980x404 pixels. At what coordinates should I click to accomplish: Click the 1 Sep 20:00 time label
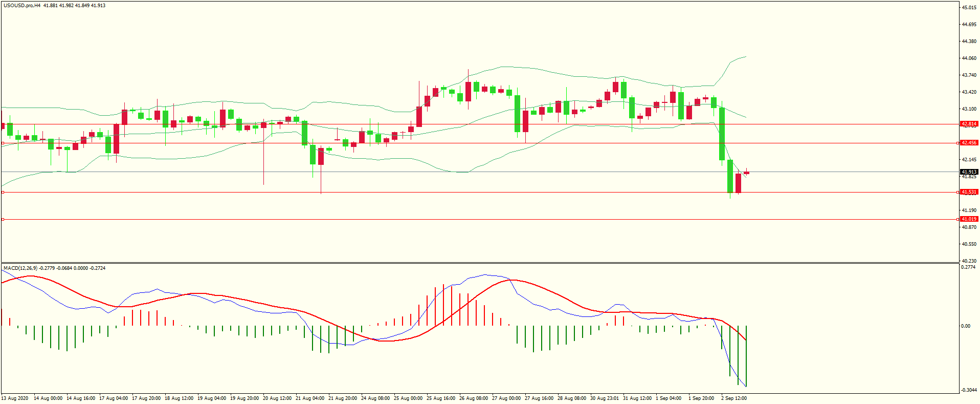click(x=701, y=398)
